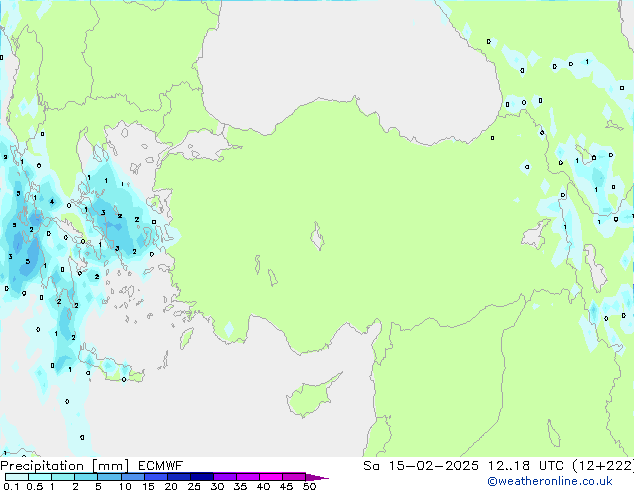Open the weatheronline.co.uk link
This screenshot has height=490, width=634.
(550, 481)
